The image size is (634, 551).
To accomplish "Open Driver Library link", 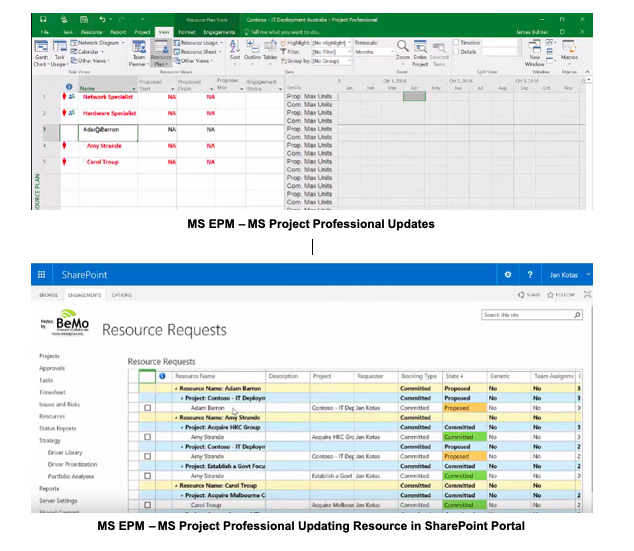I will click(65, 452).
